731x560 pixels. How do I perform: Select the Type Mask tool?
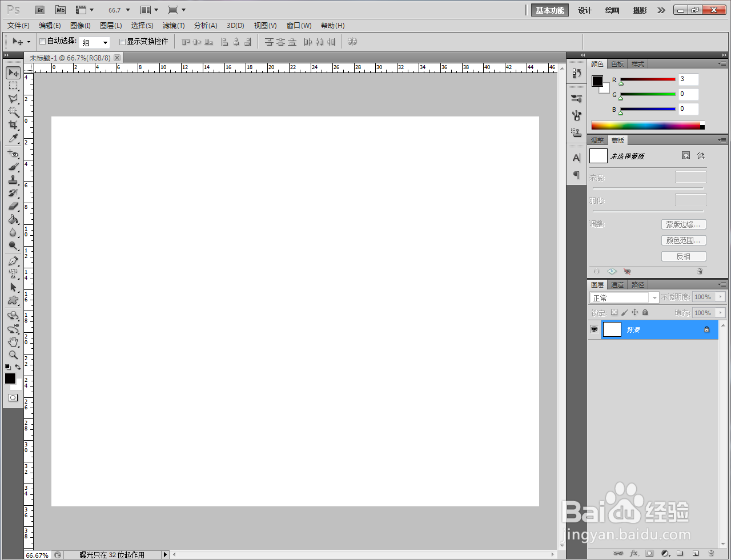[x=13, y=274]
